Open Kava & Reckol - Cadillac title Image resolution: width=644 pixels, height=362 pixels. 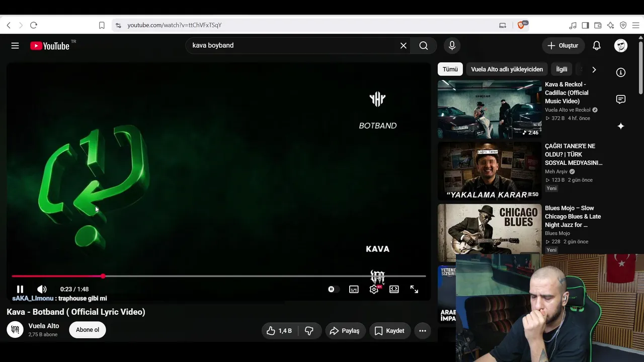[x=567, y=93]
